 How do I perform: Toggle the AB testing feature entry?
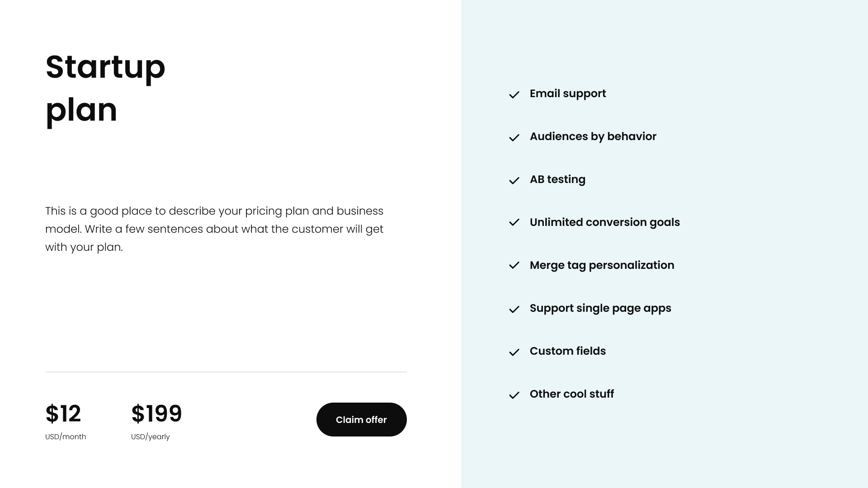[557, 179]
